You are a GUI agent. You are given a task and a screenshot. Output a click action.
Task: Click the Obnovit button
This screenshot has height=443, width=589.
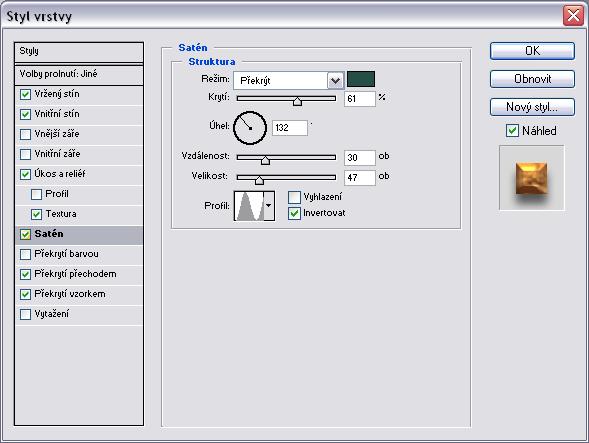click(x=532, y=79)
